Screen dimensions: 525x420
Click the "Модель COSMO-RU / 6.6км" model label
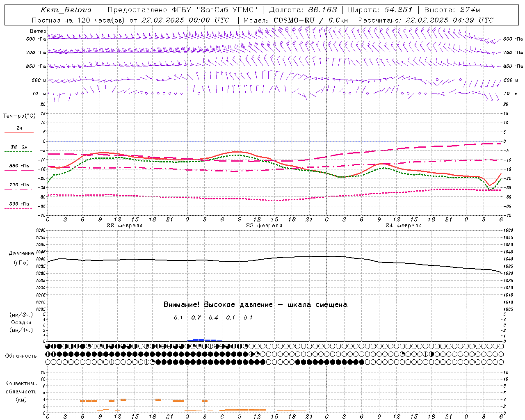pos(296,20)
